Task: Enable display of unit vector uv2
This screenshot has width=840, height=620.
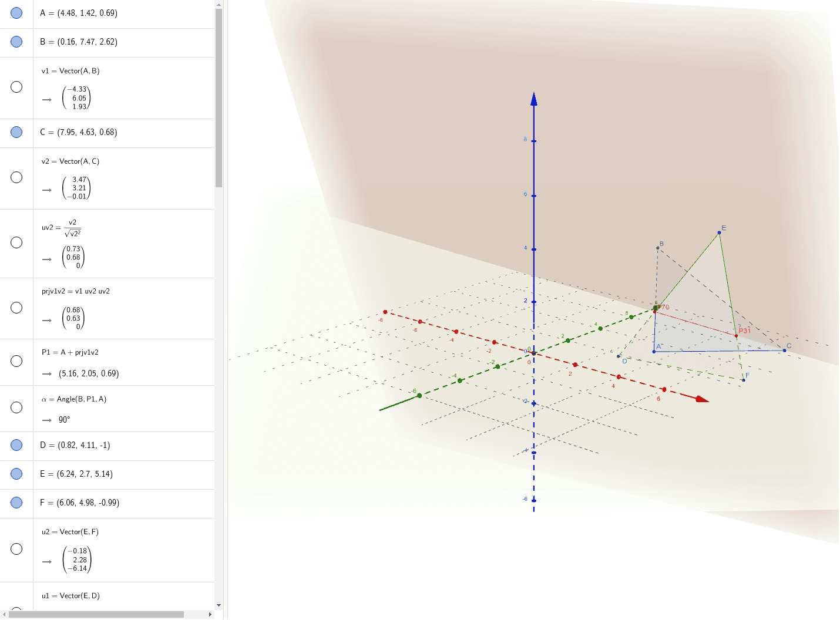Action: pyautogui.click(x=16, y=242)
